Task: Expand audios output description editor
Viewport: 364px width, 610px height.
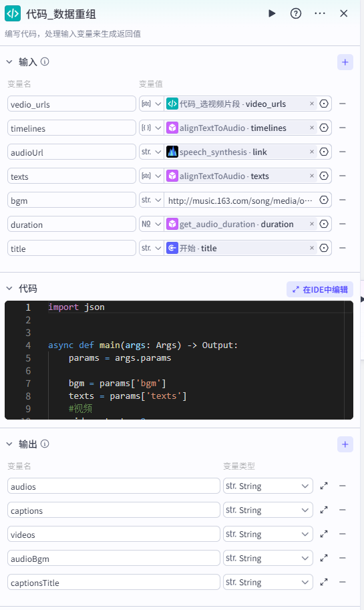Action: [324, 486]
